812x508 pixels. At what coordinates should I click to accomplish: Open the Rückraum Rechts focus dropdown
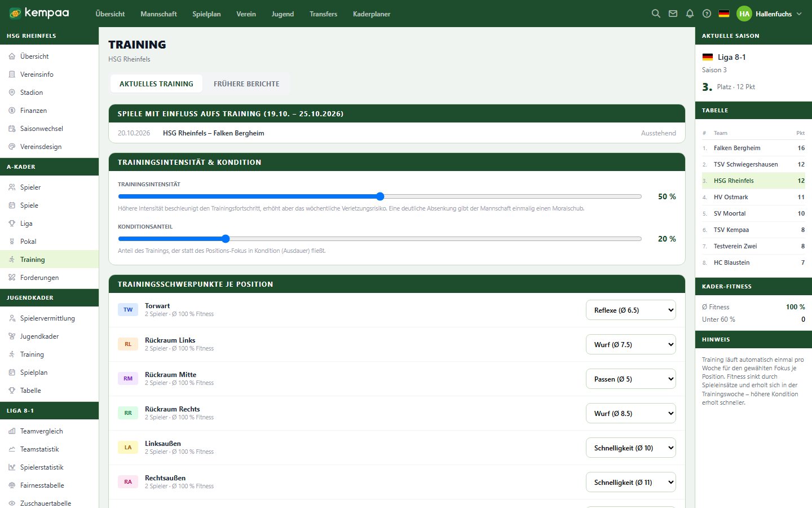pos(631,413)
